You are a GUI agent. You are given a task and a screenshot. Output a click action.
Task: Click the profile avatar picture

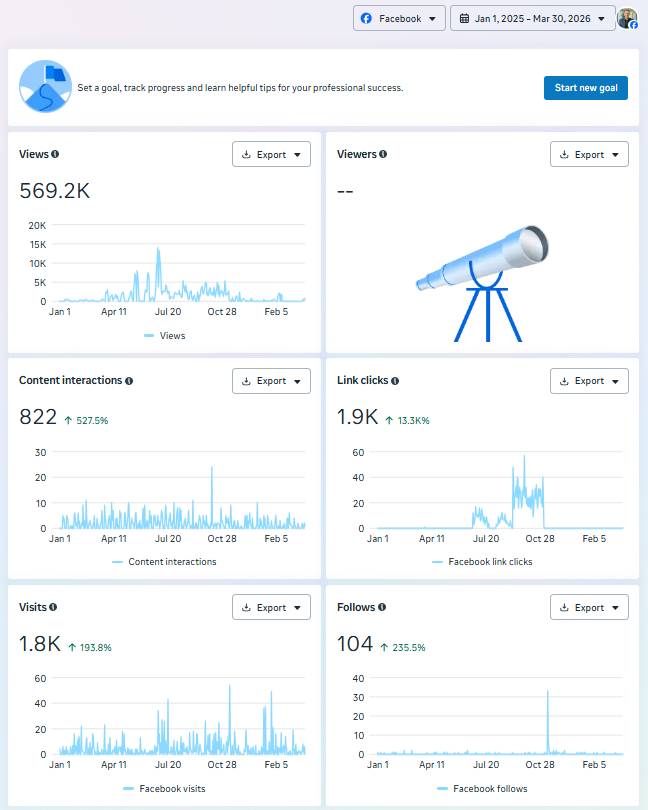(628, 19)
